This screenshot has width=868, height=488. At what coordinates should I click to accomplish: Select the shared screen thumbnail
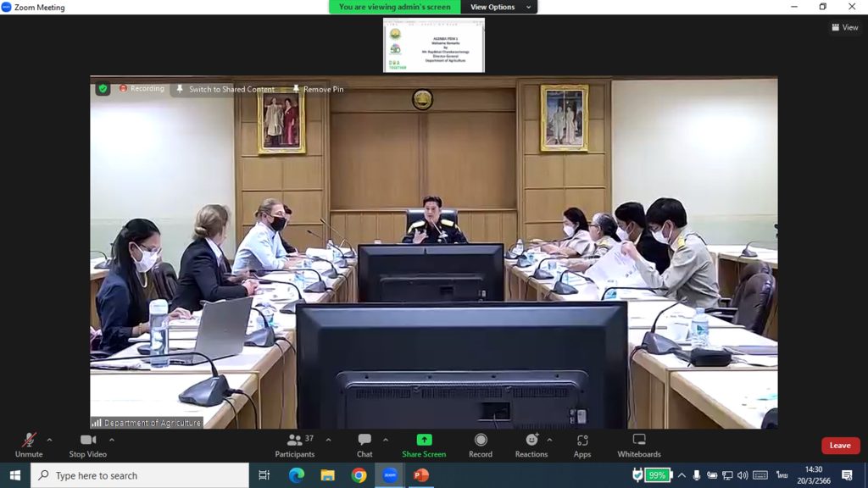[433, 45]
